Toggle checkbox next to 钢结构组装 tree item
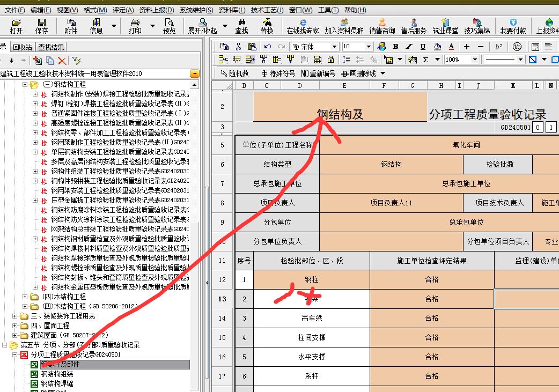This screenshot has width=559, height=392. pyautogui.click(x=34, y=374)
